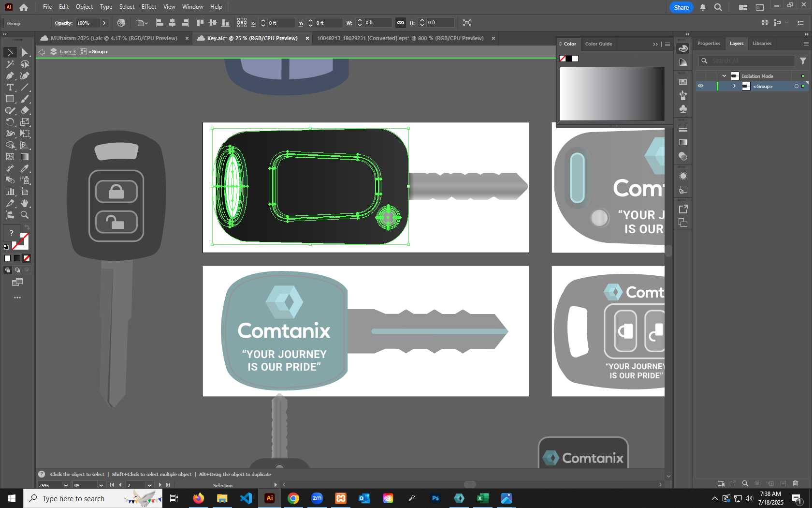The image size is (812, 508).
Task: Open the Swatches panel icon in dock
Action: (683, 82)
